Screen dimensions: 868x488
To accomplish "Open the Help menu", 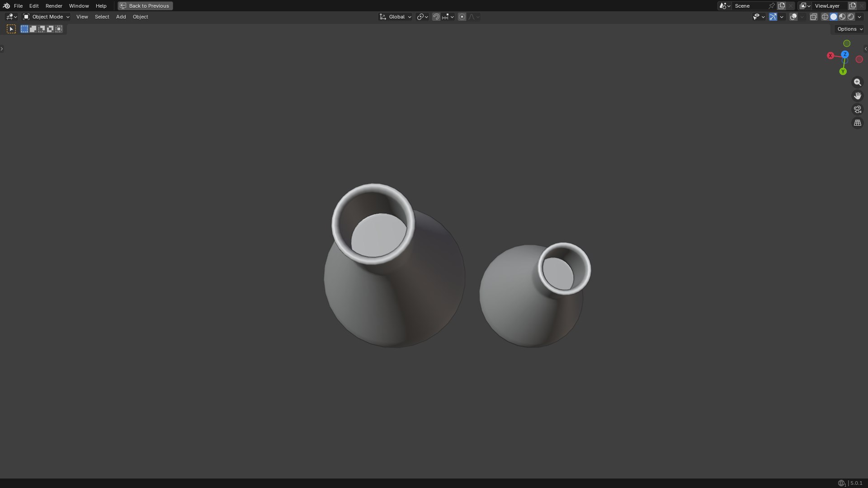I will (x=101, y=6).
